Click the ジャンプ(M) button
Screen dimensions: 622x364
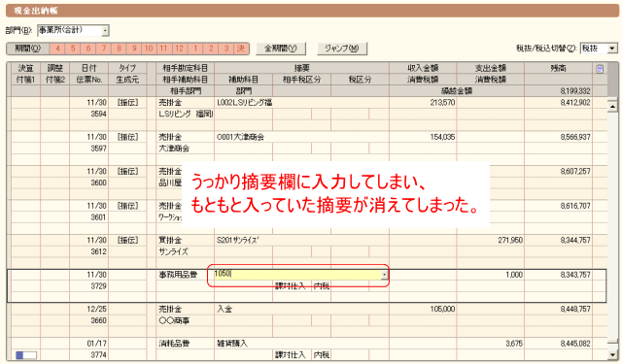(342, 49)
